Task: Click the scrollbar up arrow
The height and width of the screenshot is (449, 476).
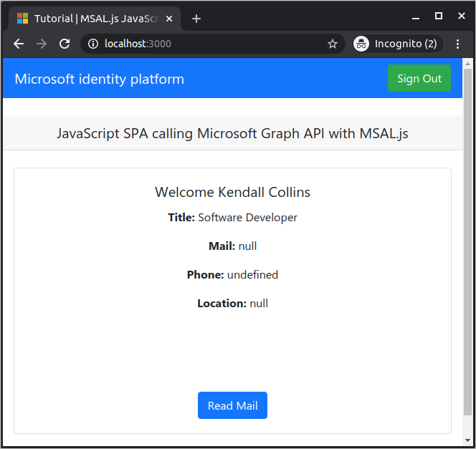Action: point(468,64)
